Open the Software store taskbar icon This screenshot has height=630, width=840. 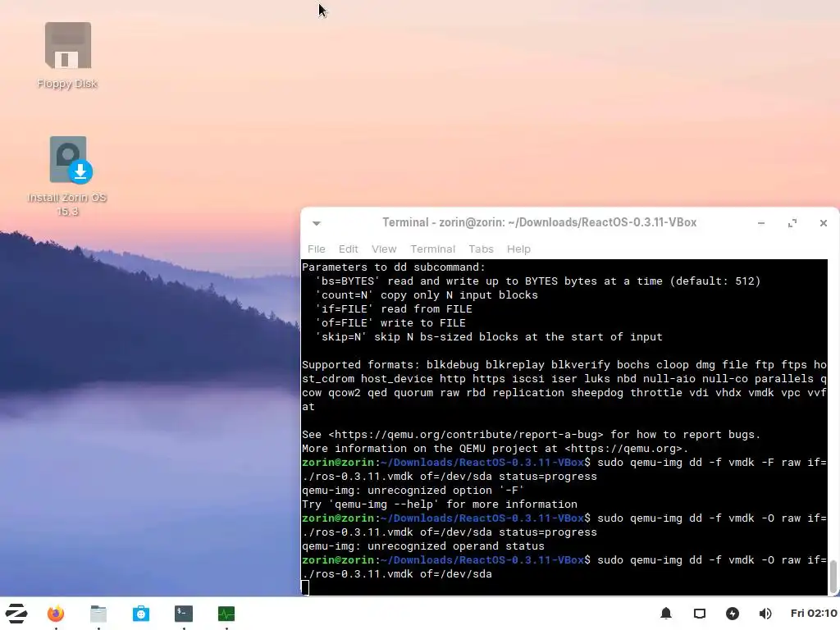[141, 614]
